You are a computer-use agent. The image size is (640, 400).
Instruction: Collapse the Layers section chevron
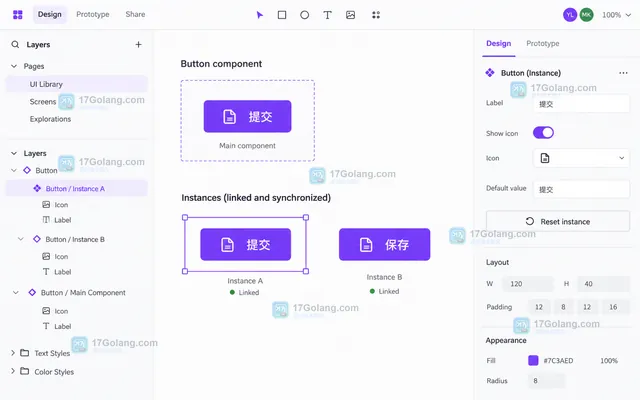[14, 153]
